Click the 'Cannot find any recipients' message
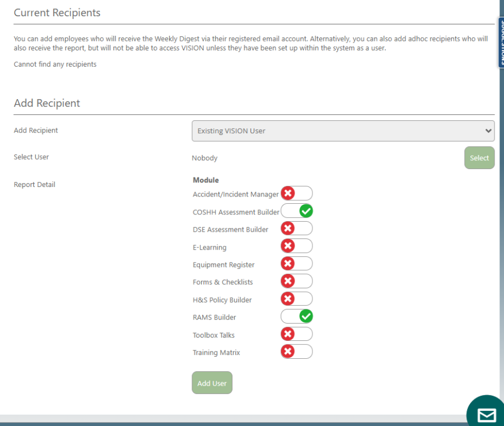Image resolution: width=504 pixels, height=426 pixels. point(55,64)
